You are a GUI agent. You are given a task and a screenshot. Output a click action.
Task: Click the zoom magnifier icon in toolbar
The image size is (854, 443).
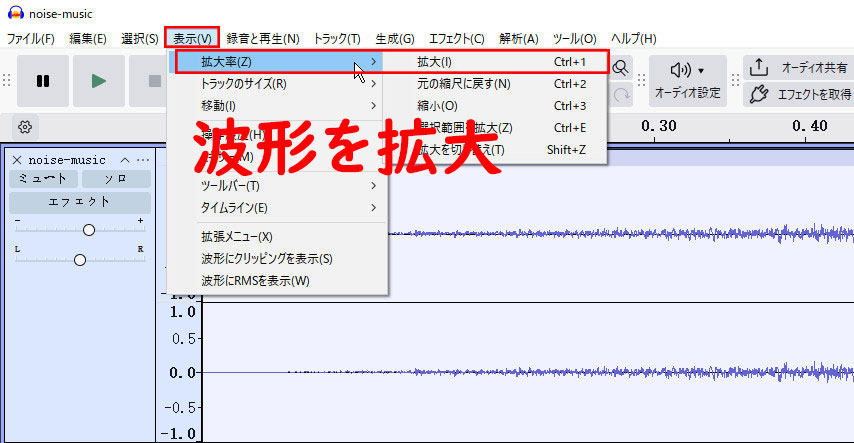coord(621,68)
